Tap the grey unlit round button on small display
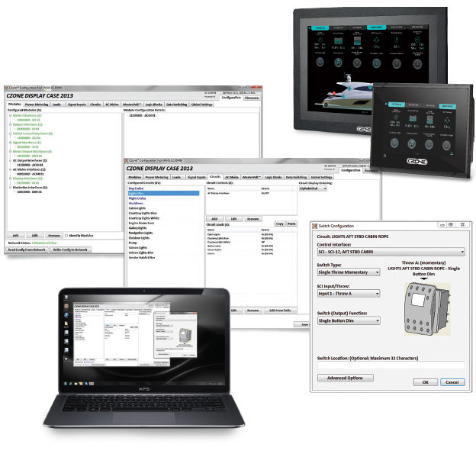The image size is (476, 457). pyautogui.click(x=446, y=146)
